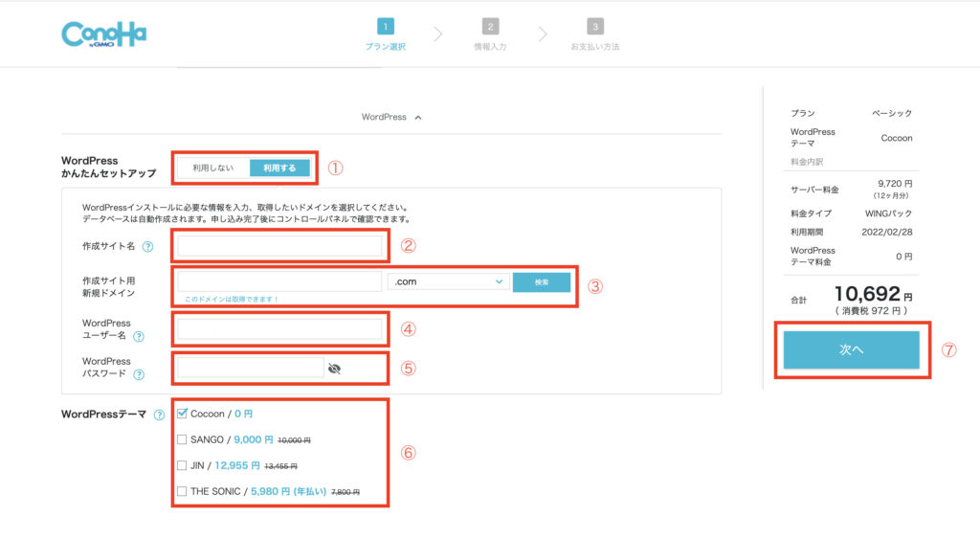The height and width of the screenshot is (539, 980).
Task: Focus the WordPress パスワード input field
Action: 251,368
